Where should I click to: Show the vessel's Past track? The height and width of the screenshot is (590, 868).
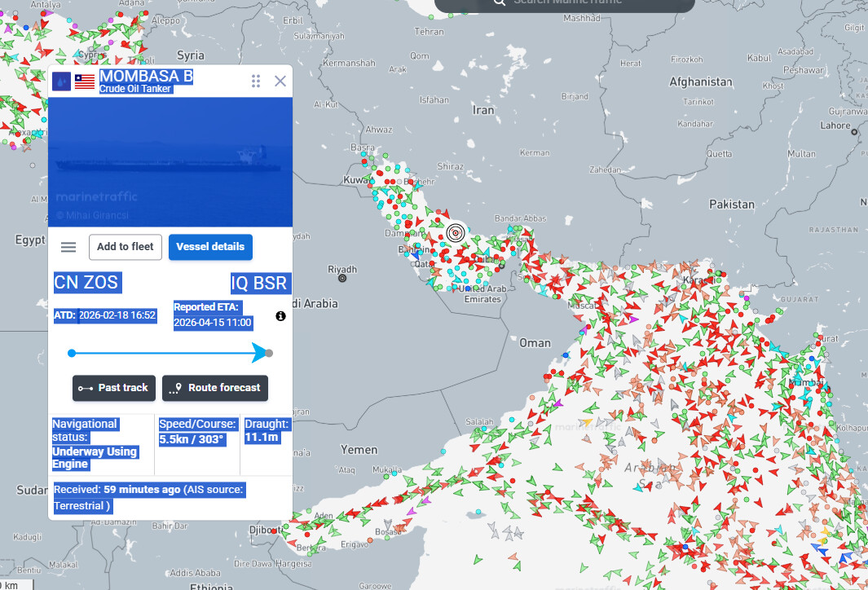click(x=114, y=388)
